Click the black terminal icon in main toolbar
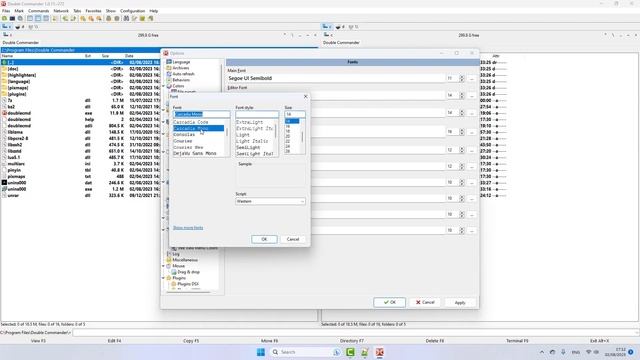 click(12, 18)
